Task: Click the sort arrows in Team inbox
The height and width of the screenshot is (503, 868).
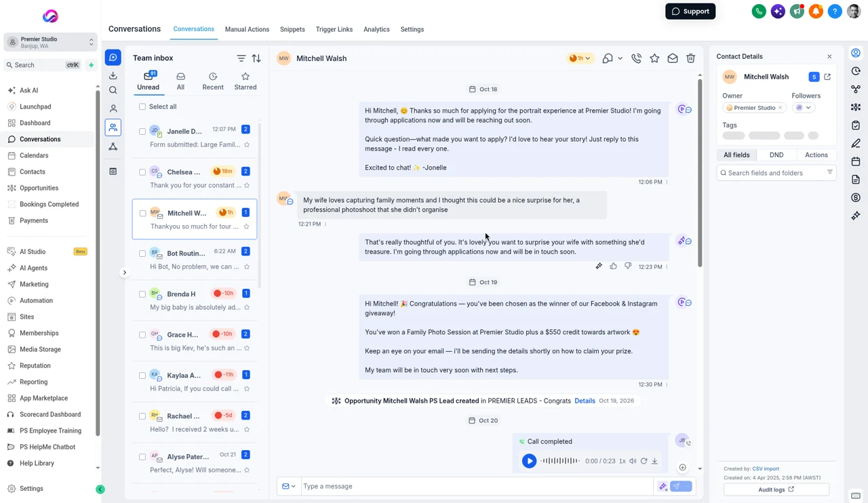Action: click(x=256, y=58)
